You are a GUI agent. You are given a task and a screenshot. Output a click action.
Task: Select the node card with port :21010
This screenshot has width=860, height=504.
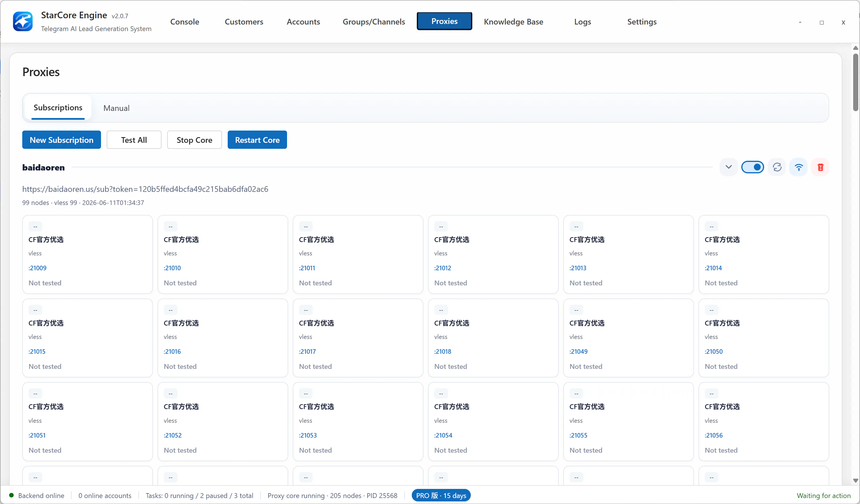pyautogui.click(x=223, y=254)
